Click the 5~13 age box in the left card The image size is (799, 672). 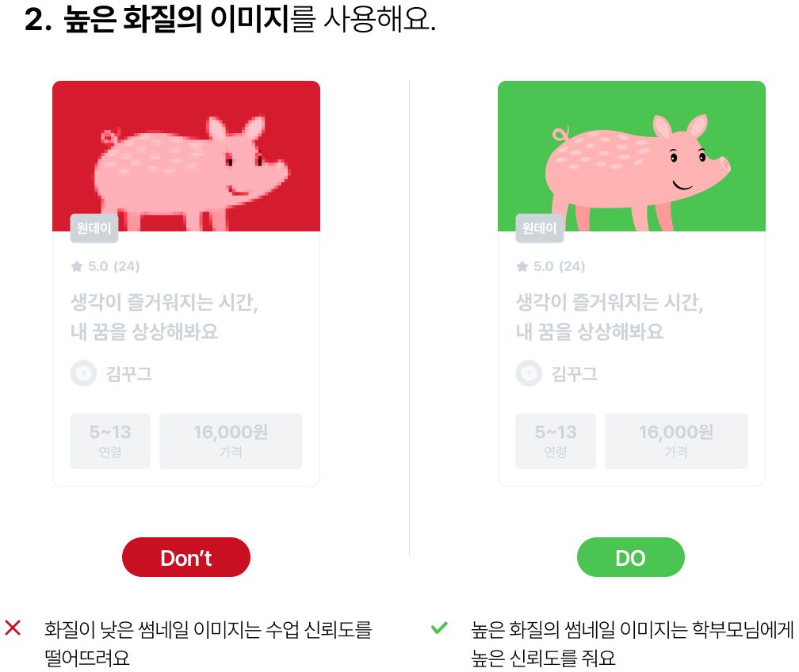pos(110,441)
